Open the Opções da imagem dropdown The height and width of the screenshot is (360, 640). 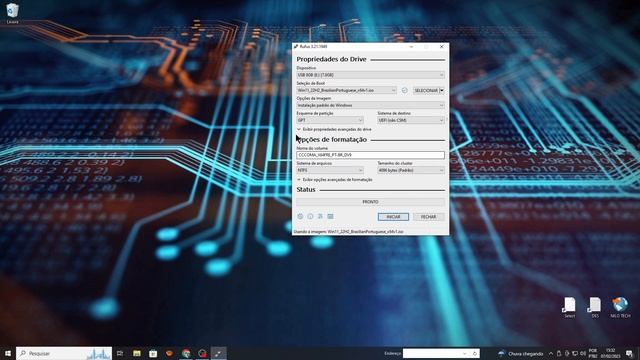370,105
